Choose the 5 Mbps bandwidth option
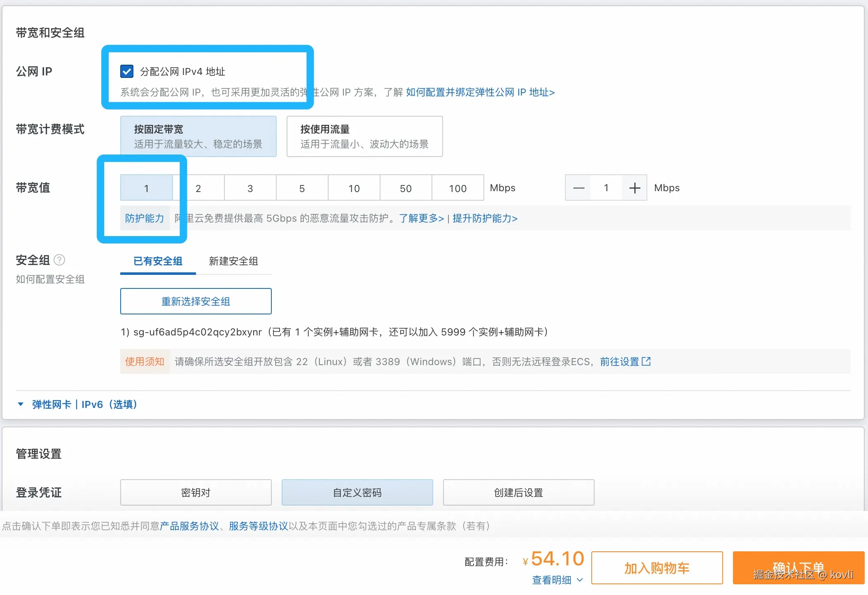This screenshot has height=595, width=868. (x=302, y=188)
